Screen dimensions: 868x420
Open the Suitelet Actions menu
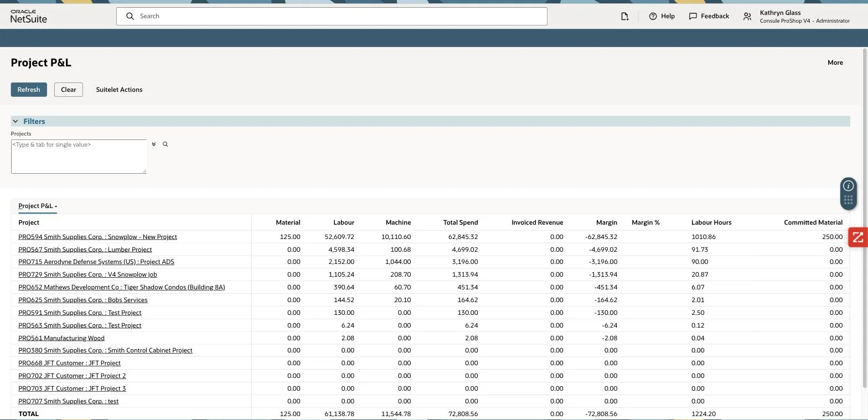pyautogui.click(x=119, y=90)
